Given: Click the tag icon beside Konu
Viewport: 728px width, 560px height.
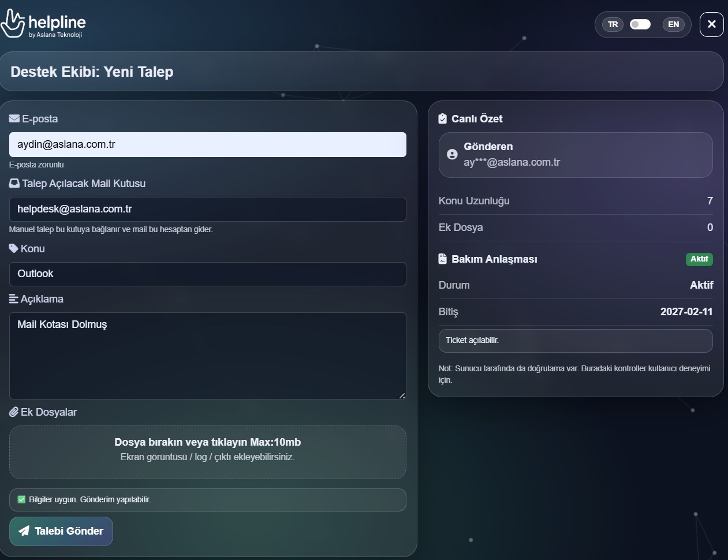Looking at the screenshot, I should (14, 248).
